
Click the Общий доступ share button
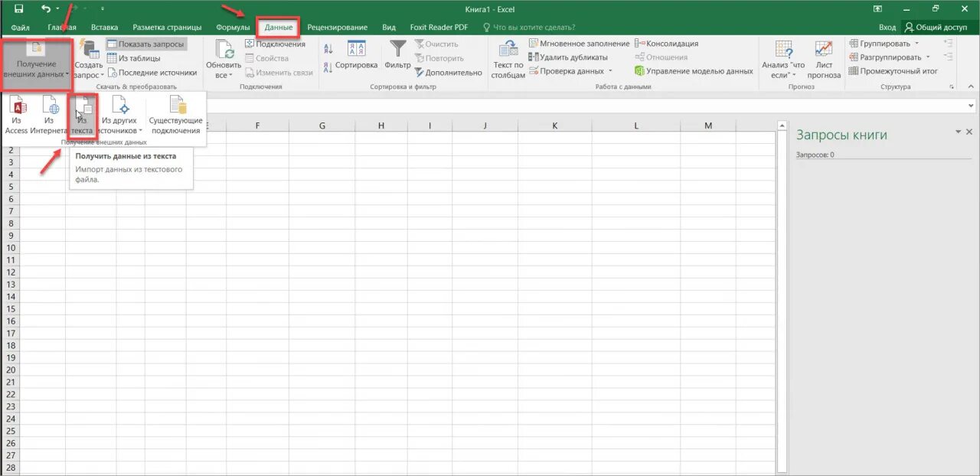pos(936,28)
